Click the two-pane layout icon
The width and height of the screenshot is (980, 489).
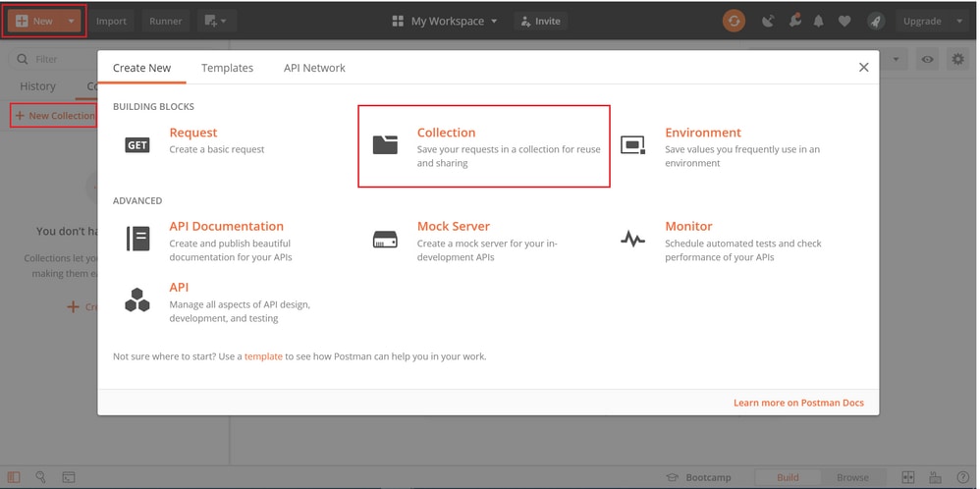(x=908, y=478)
